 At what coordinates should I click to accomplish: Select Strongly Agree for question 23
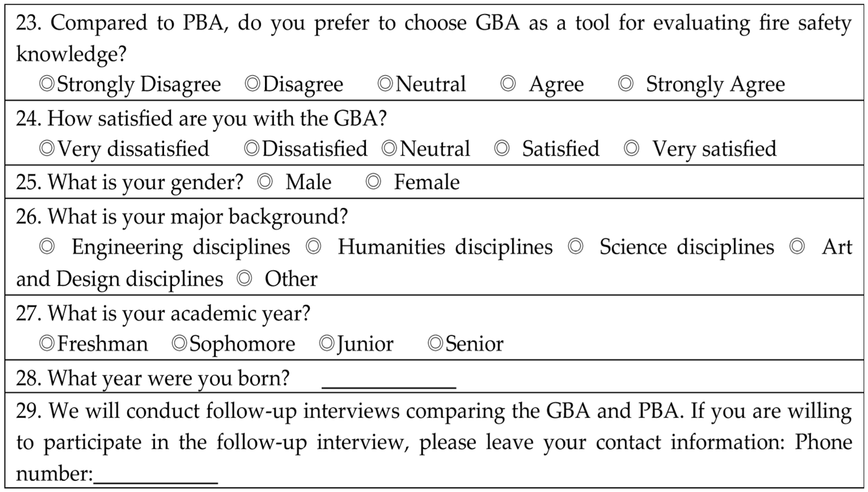coord(626,84)
